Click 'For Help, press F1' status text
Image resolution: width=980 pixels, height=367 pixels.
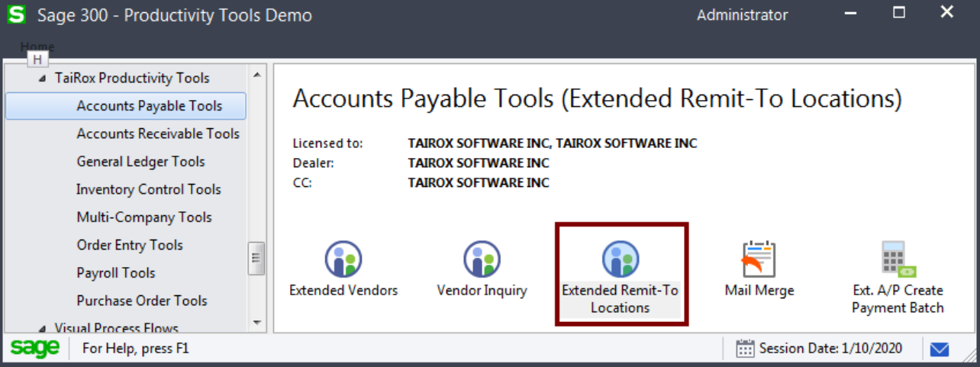click(x=136, y=349)
